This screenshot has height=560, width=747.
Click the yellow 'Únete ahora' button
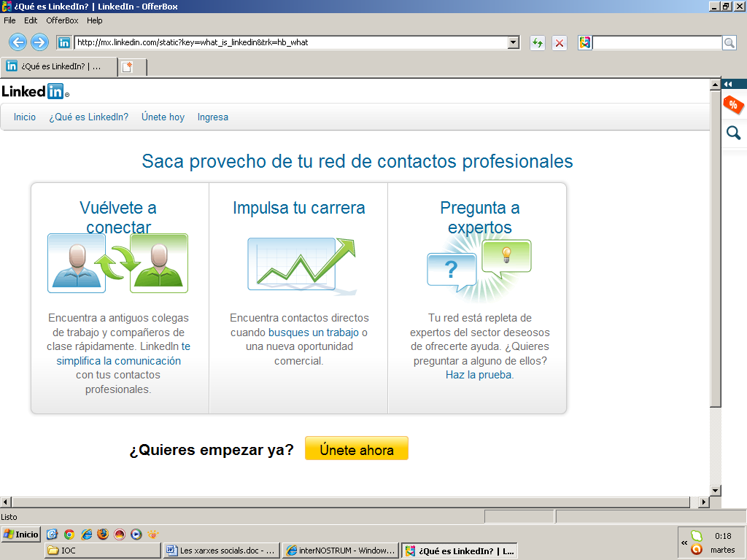pos(356,449)
